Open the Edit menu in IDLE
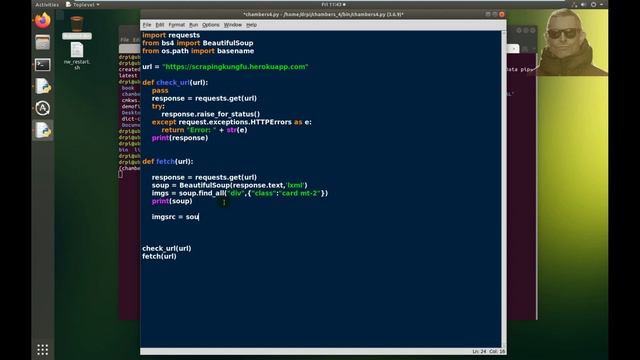This screenshot has width=640, height=360. 160,25
